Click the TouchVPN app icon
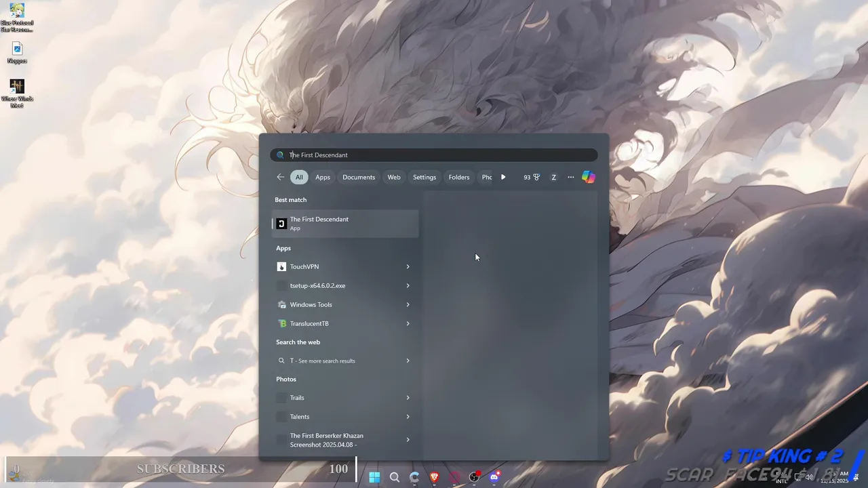868x488 pixels. click(x=281, y=267)
